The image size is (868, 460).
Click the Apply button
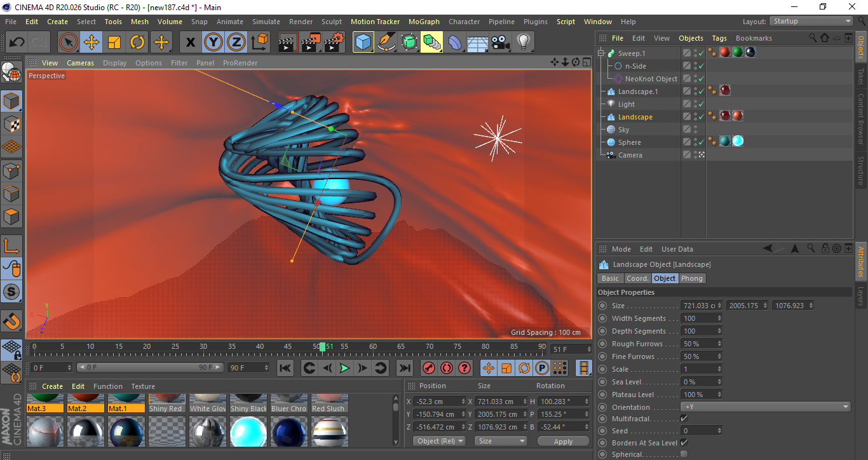click(563, 441)
